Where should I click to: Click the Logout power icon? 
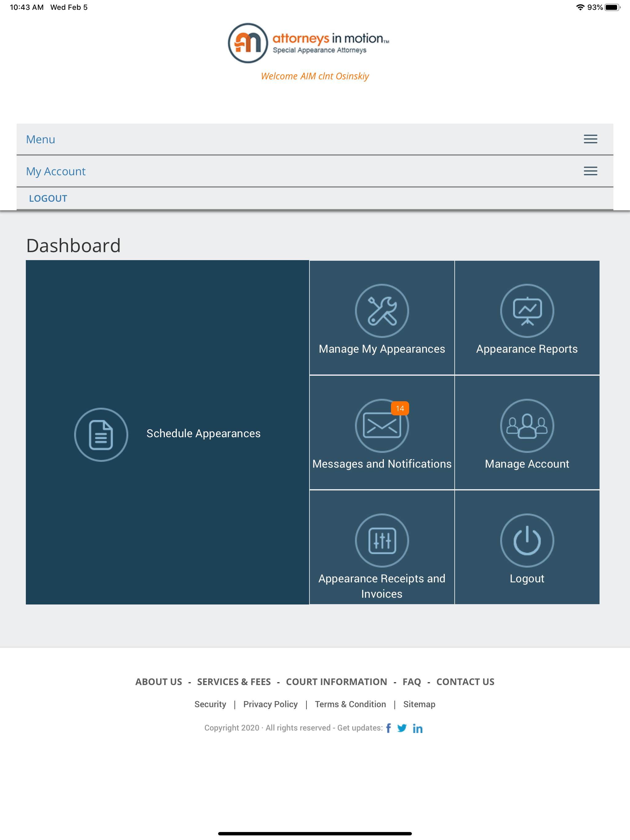pos(527,541)
